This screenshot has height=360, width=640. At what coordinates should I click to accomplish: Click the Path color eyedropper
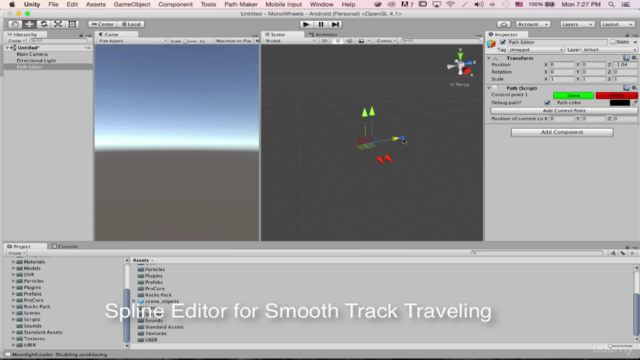point(635,103)
